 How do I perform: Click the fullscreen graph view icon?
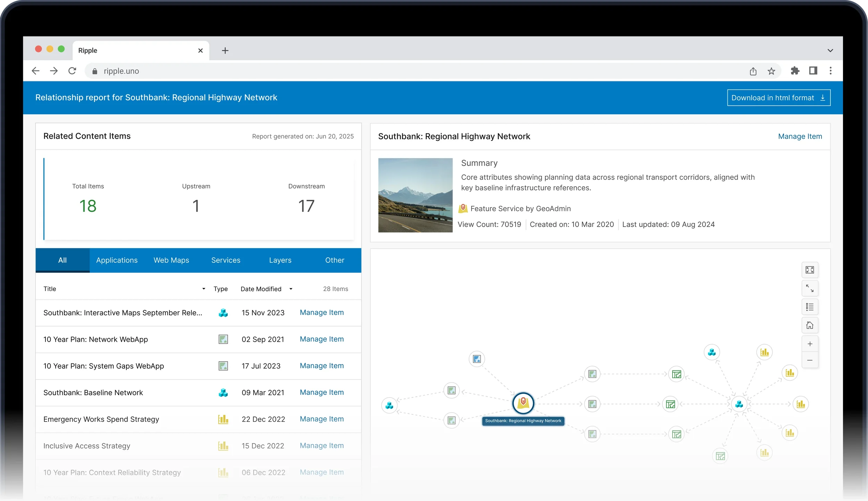click(x=810, y=270)
